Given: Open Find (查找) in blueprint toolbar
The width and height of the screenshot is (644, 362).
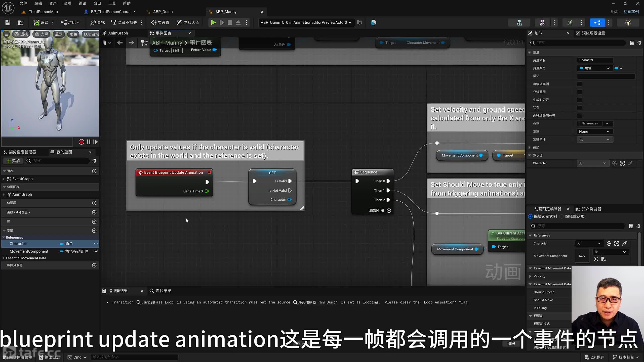Looking at the screenshot, I should [x=97, y=23].
